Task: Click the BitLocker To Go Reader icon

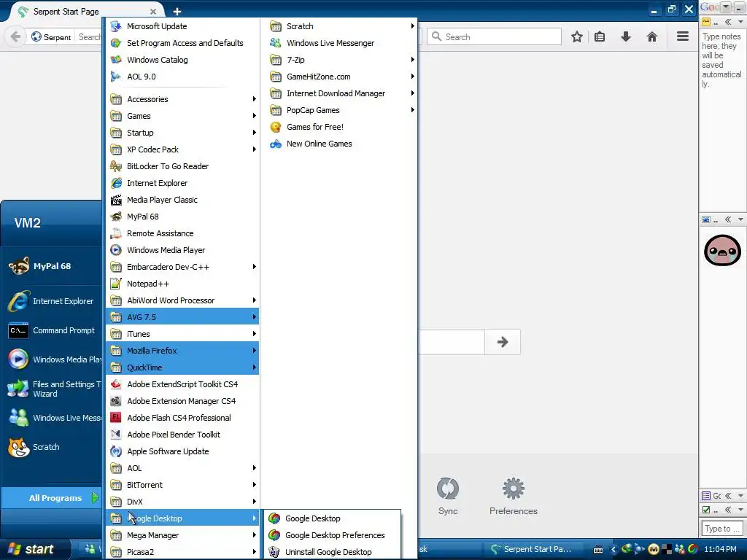Action: [x=116, y=166]
